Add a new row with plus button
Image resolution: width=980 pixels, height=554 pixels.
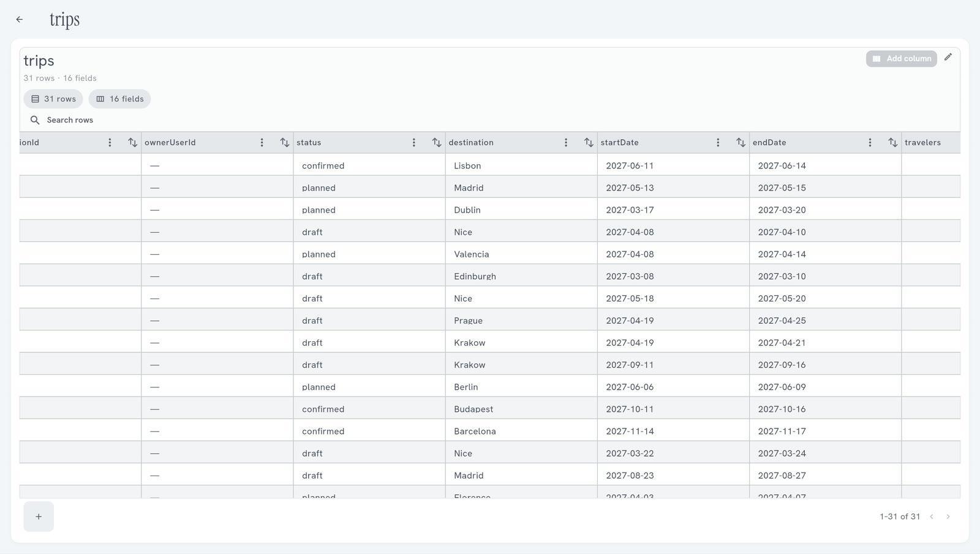[39, 517]
